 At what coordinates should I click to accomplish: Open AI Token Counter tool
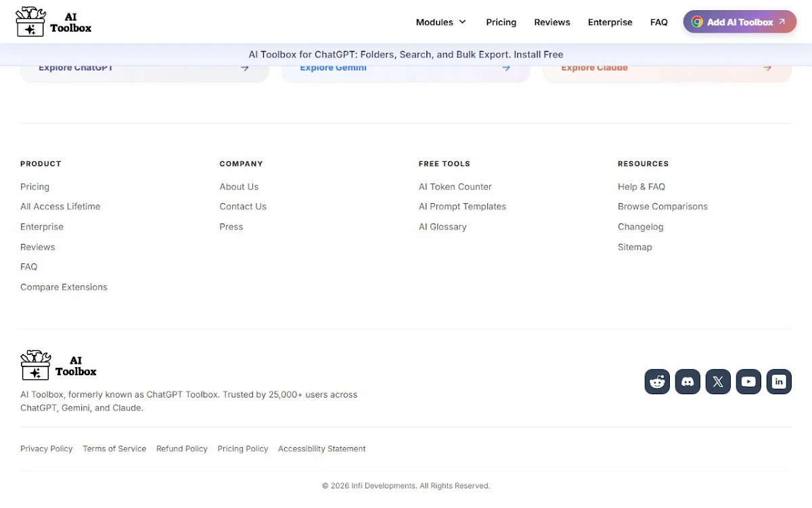455,187
